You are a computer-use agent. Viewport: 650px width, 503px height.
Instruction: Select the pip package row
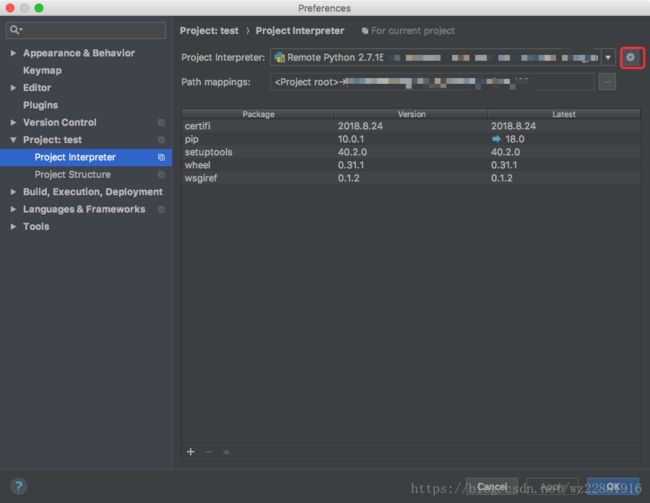(x=411, y=139)
